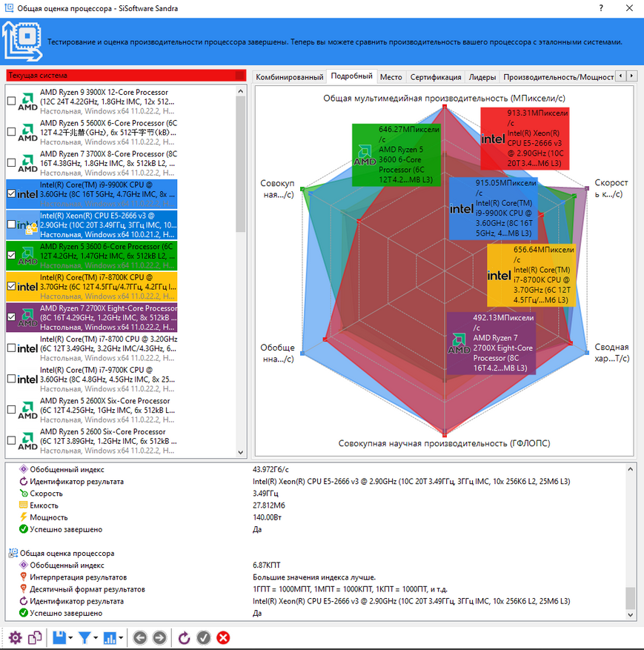The height and width of the screenshot is (650, 644).
Task: Click the blue funnel filter icon
Action: pyautogui.click(x=85, y=637)
